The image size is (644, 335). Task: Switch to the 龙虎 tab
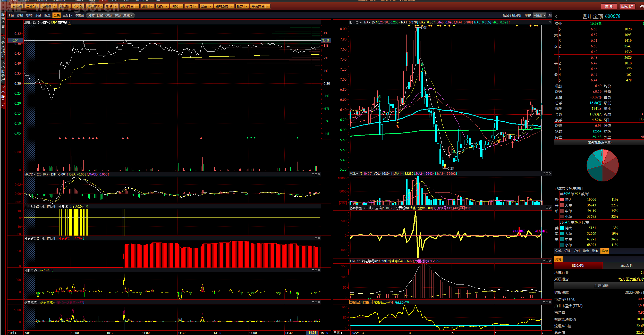click(605, 251)
